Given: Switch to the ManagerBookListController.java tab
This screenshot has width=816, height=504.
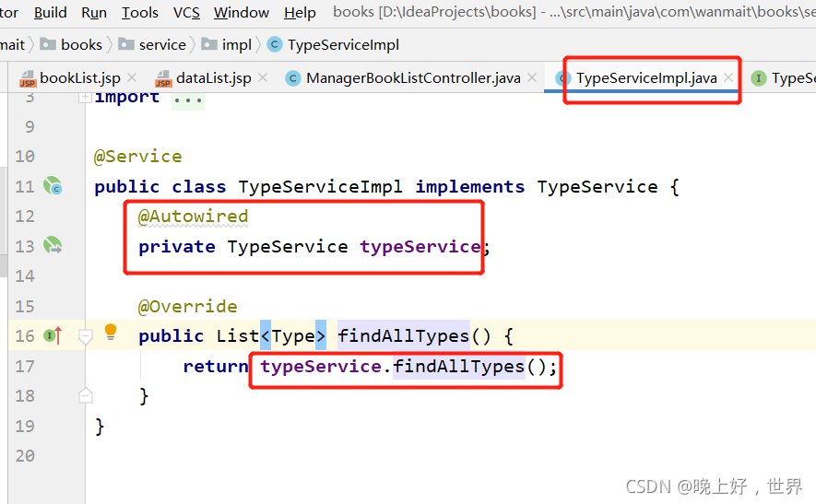Looking at the screenshot, I should click(x=412, y=78).
